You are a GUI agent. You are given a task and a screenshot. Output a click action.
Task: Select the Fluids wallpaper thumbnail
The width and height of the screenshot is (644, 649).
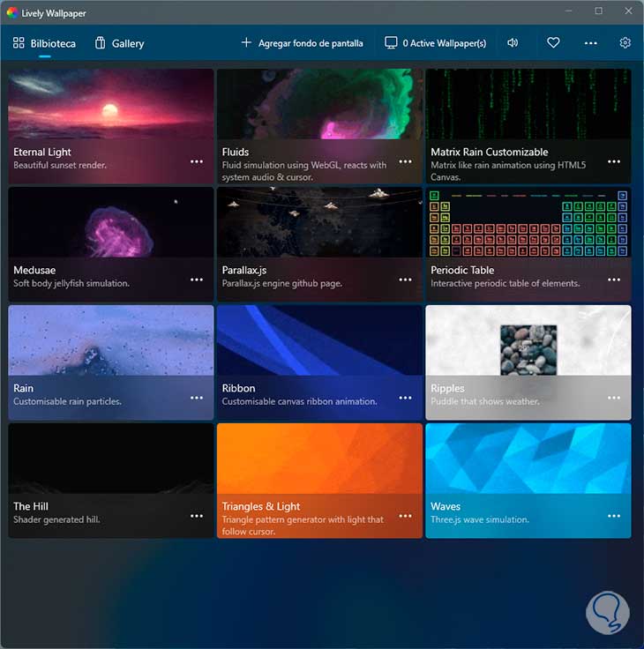tap(319, 104)
